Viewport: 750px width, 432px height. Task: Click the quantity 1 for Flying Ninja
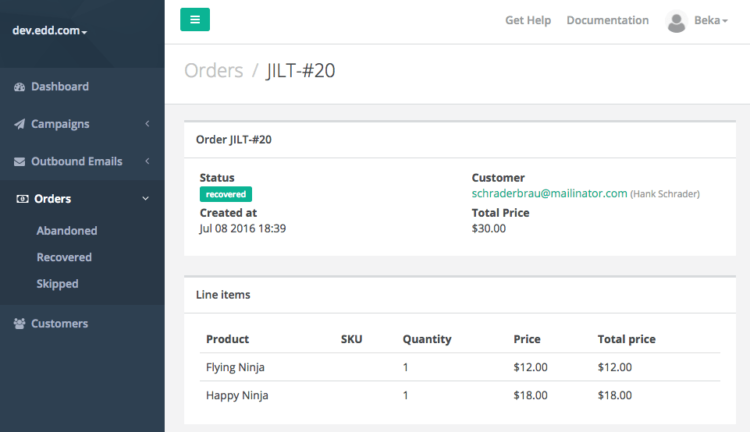pos(406,367)
